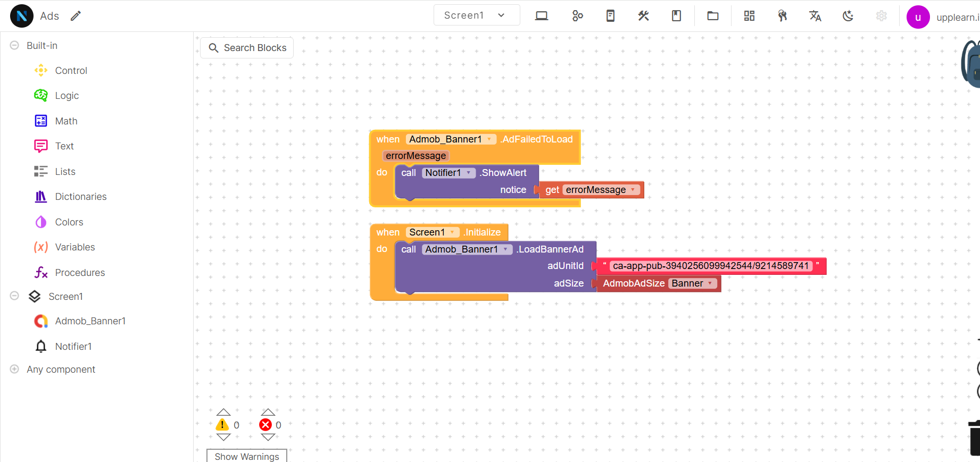This screenshot has width=980, height=462.
Task: Select the .Initialize event block label
Action: click(481, 232)
